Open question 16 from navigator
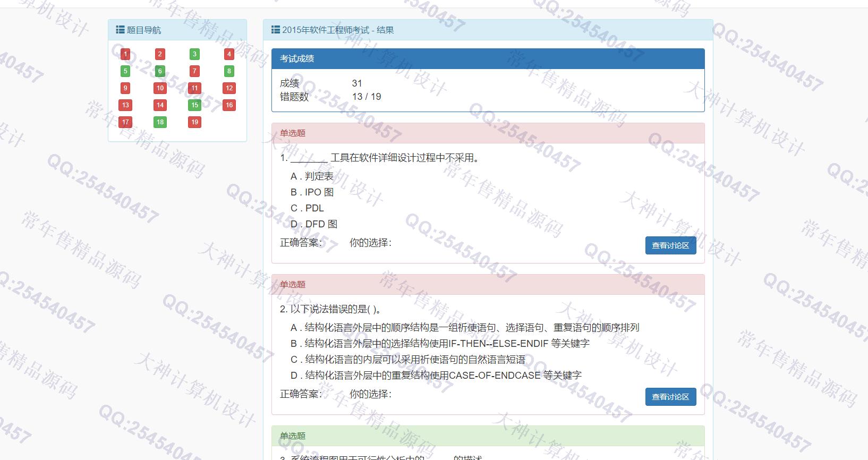This screenshot has width=868, height=460. tap(229, 105)
